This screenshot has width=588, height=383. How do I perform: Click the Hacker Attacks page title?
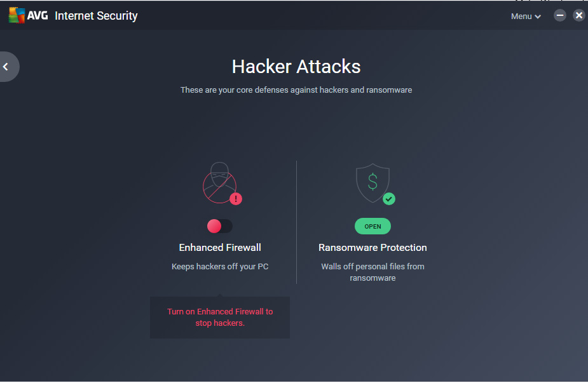click(296, 67)
